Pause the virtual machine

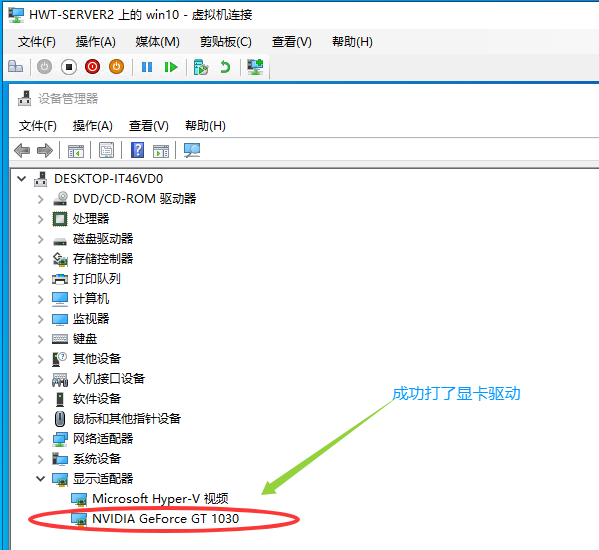tap(147, 67)
